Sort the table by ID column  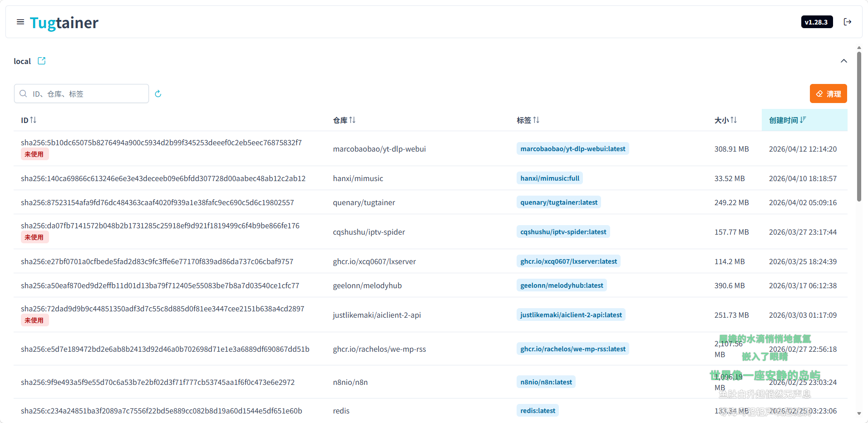point(29,120)
